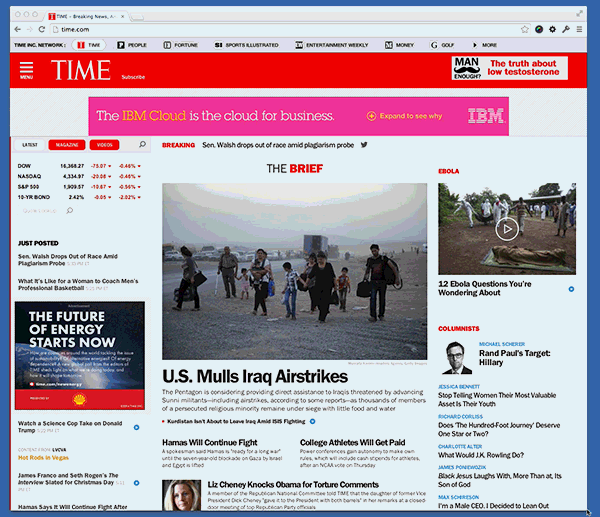Open U.S. Mulls Iraq Airstrikes headline
The height and width of the screenshot is (517, 600).
point(255,377)
